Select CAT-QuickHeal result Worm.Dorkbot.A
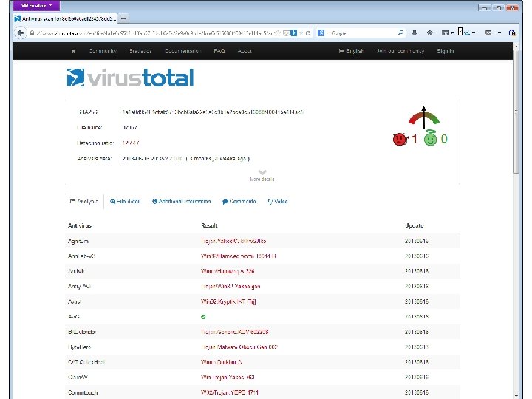 click(221, 362)
